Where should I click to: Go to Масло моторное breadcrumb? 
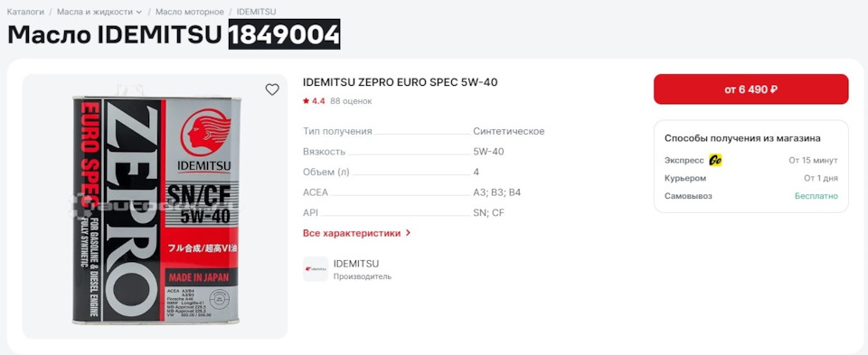(189, 12)
